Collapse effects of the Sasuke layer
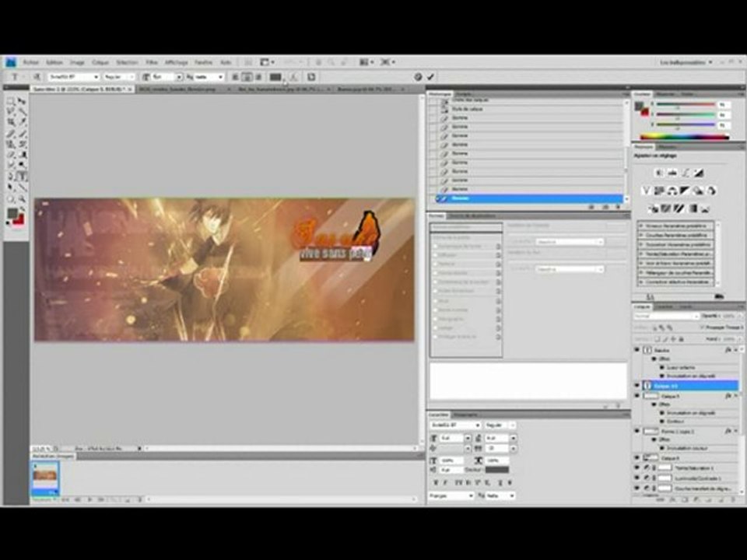The width and height of the screenshot is (747, 560). point(736,350)
